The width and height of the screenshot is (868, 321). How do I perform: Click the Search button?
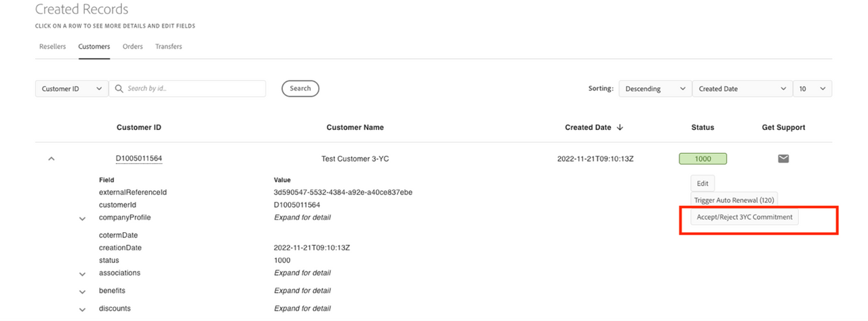[300, 89]
